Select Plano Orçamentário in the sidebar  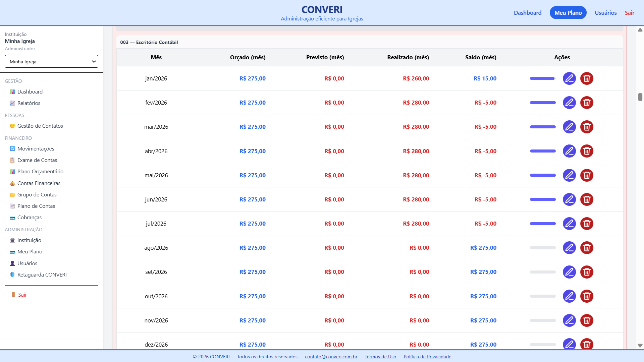tap(40, 171)
